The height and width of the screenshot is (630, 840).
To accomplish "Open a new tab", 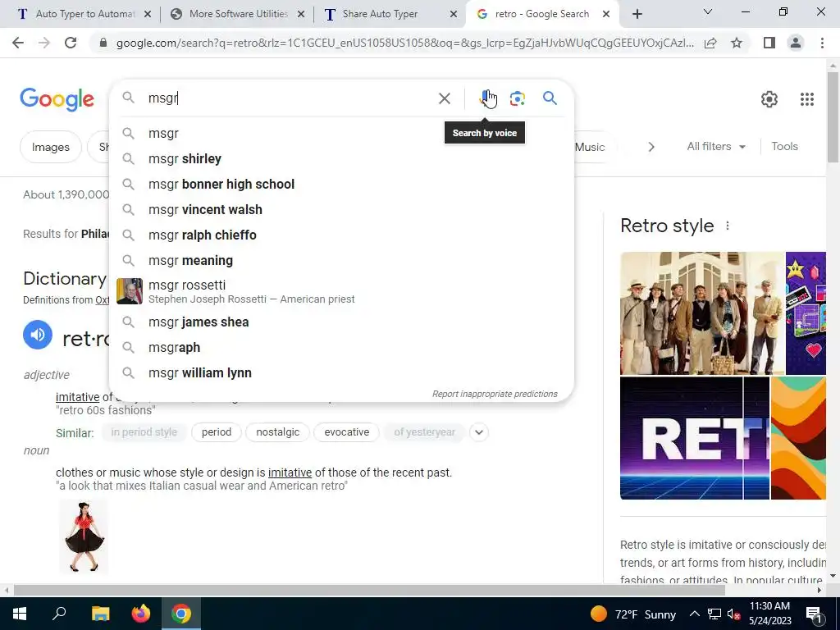I will pos(637,15).
